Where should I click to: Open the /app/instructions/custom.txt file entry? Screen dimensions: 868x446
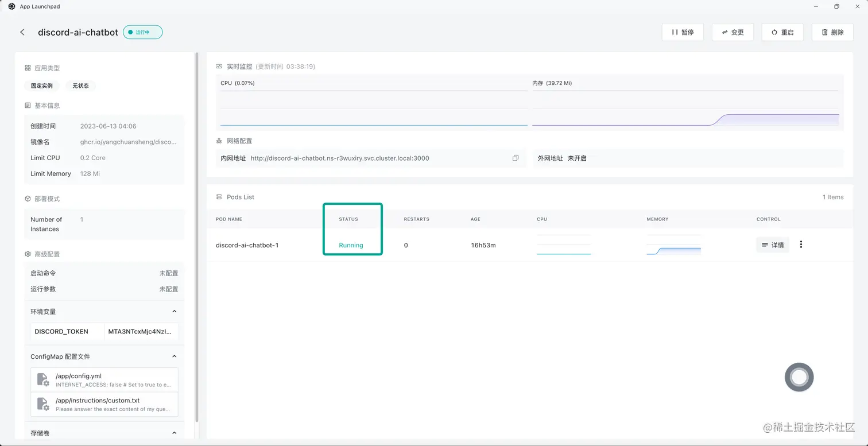[x=104, y=404]
